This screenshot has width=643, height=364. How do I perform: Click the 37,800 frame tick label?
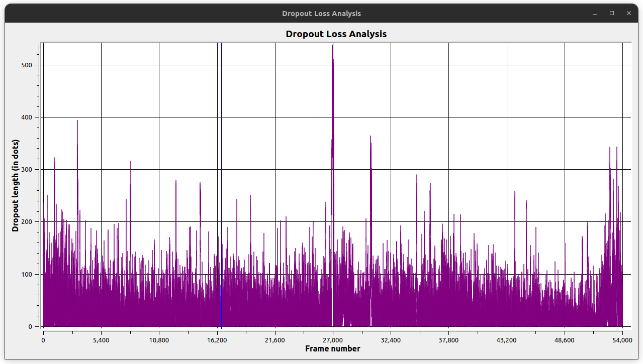tap(448, 340)
